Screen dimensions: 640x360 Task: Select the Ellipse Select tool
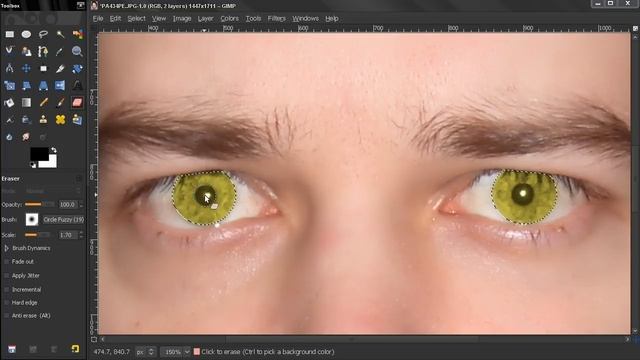[x=26, y=34]
